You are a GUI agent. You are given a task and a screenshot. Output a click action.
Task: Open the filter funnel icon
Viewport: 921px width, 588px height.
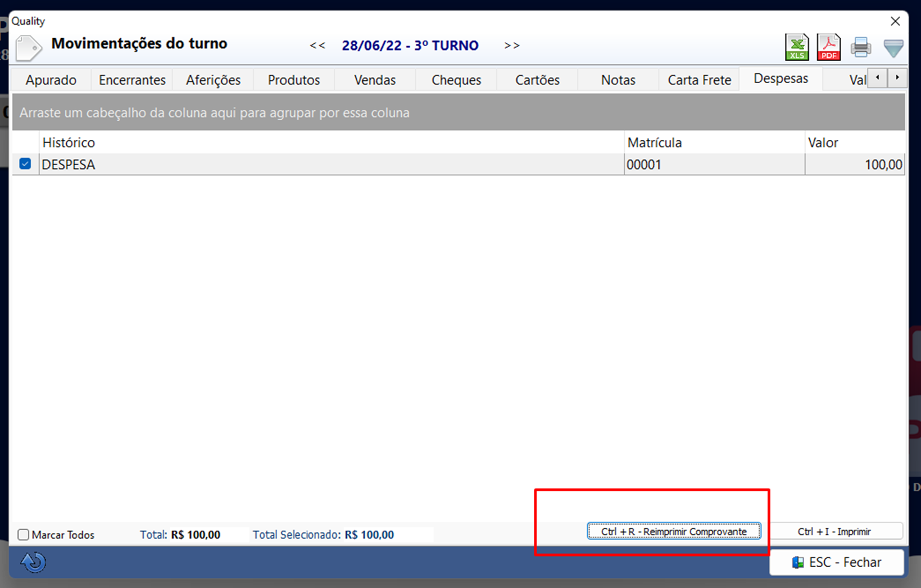click(893, 48)
